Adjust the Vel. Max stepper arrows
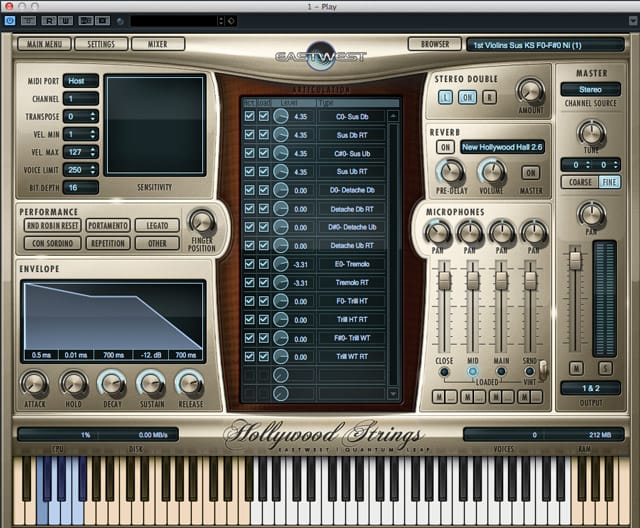This screenshot has width=640, height=528. (93, 152)
